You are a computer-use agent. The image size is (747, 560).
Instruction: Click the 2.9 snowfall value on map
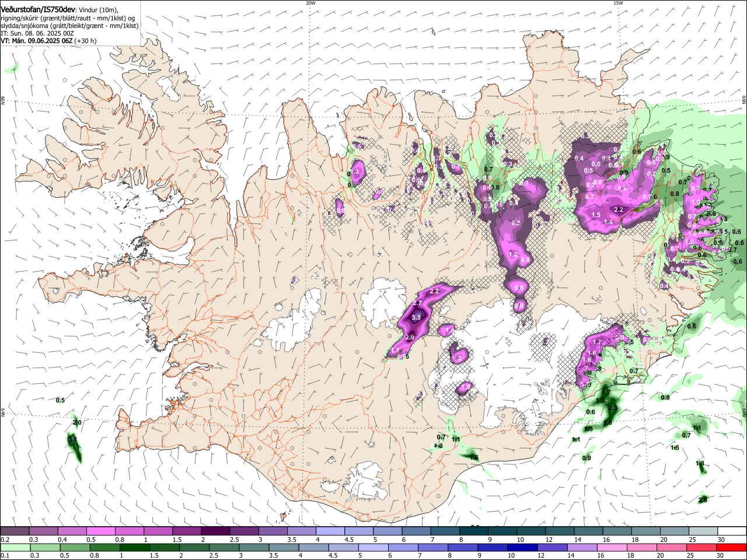coord(410,338)
